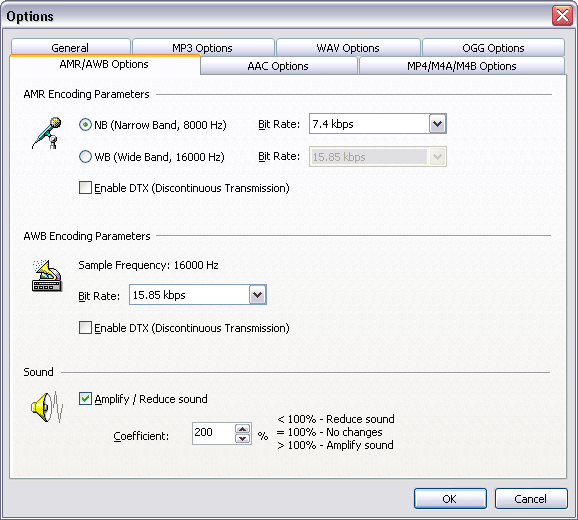Switch to the AAC Options tab
Screen dimensions: 578x520
[x=279, y=66]
